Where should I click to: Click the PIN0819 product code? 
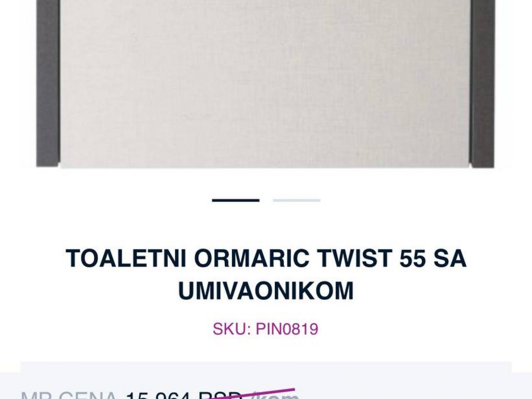click(x=287, y=329)
